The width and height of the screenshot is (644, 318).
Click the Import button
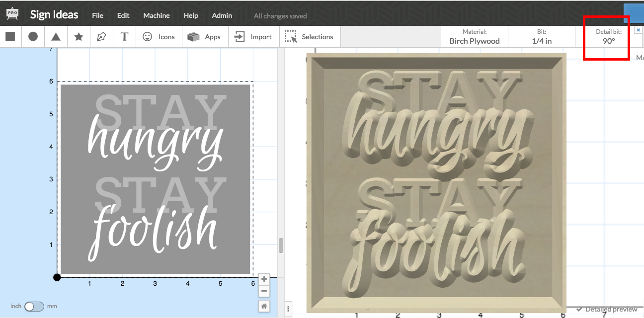point(253,37)
